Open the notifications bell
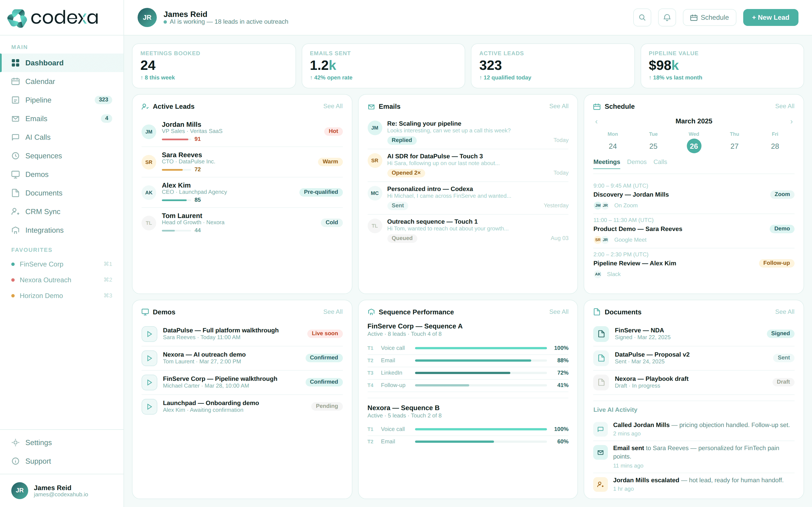The width and height of the screenshot is (812, 507). pyautogui.click(x=667, y=17)
